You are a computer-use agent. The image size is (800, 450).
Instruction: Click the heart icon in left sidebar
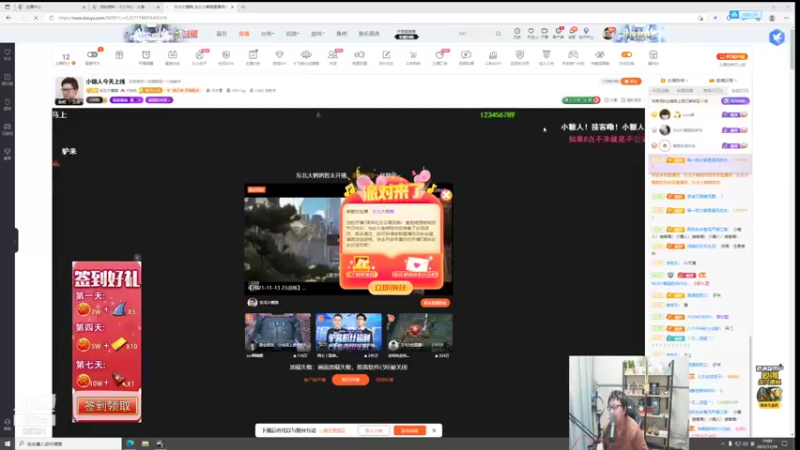pos(7,52)
